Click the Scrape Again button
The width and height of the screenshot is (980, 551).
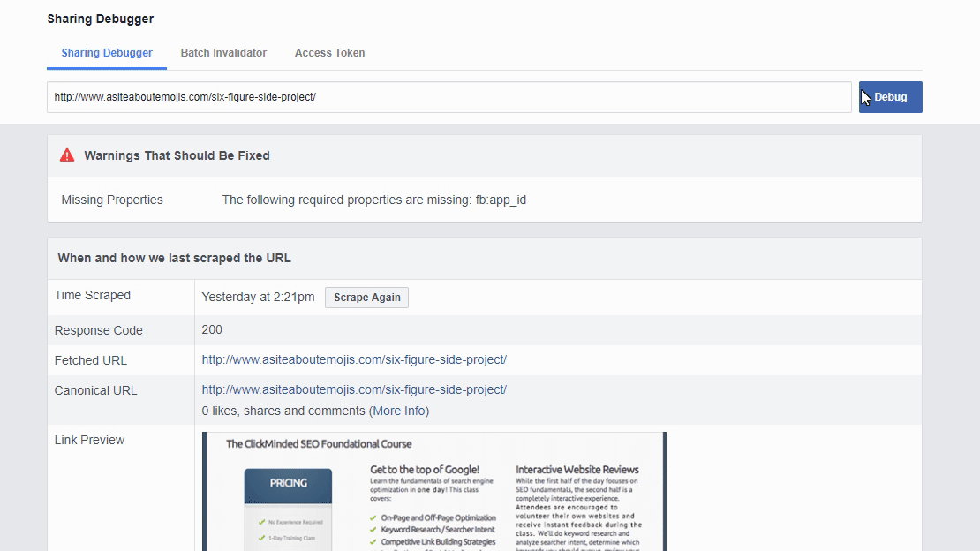tap(366, 298)
